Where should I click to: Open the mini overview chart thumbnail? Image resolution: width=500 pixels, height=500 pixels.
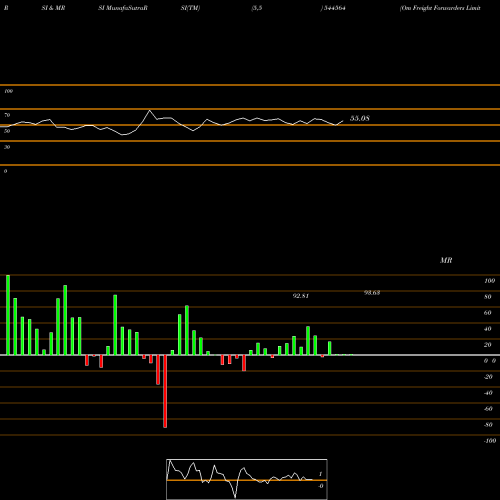coord(247,479)
